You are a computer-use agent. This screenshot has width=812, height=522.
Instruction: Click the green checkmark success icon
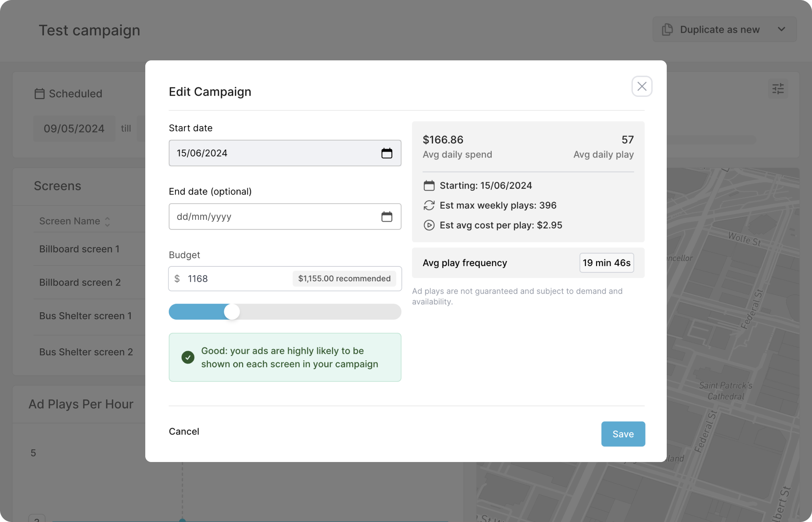pyautogui.click(x=188, y=357)
